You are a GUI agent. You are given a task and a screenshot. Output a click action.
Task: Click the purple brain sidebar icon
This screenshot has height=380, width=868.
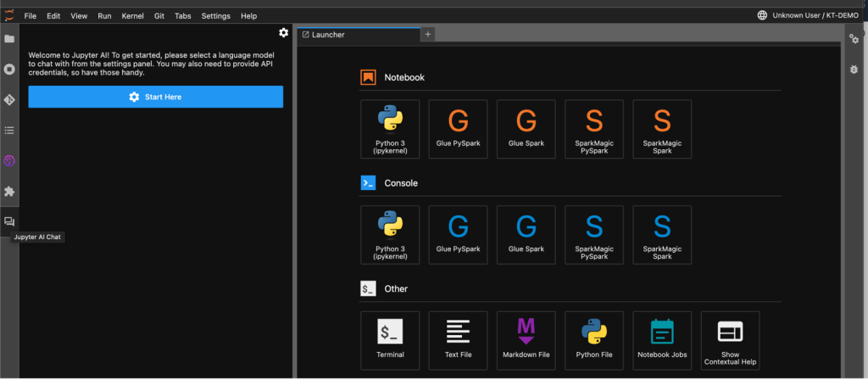[x=9, y=160]
